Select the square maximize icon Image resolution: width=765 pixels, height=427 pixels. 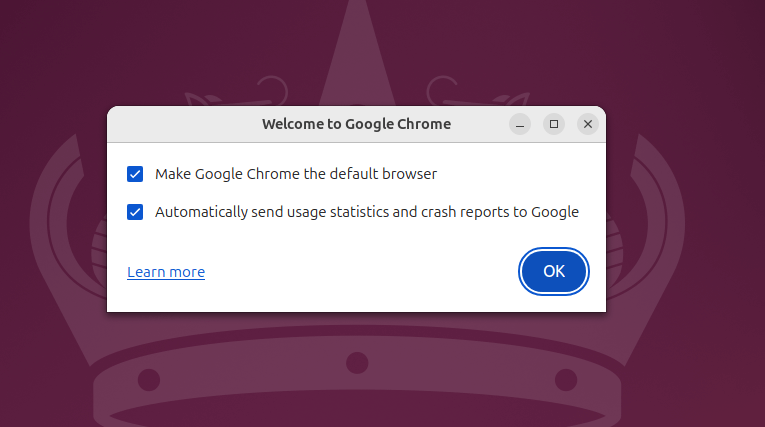[554, 124]
